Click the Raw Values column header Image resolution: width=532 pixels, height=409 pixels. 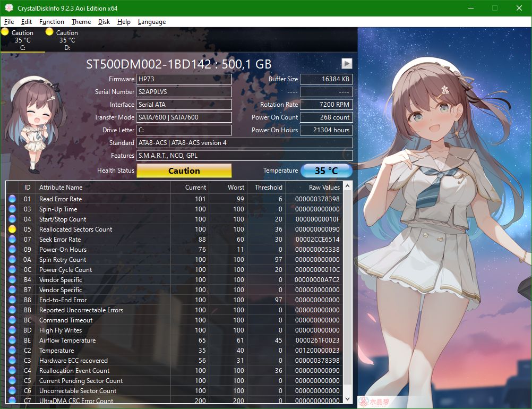pyautogui.click(x=314, y=188)
